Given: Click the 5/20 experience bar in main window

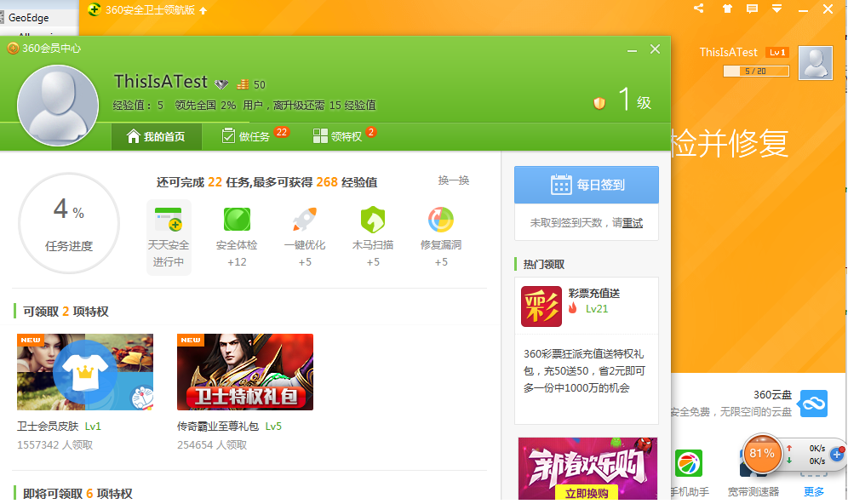Looking at the screenshot, I should pyautogui.click(x=756, y=71).
